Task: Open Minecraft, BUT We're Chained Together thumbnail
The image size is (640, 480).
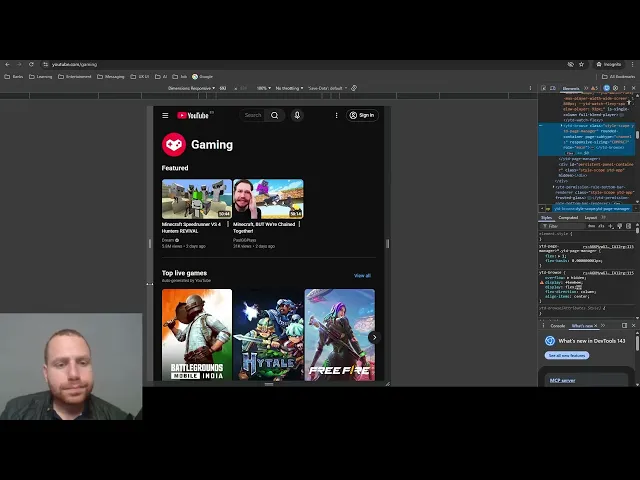Action: (x=268, y=199)
